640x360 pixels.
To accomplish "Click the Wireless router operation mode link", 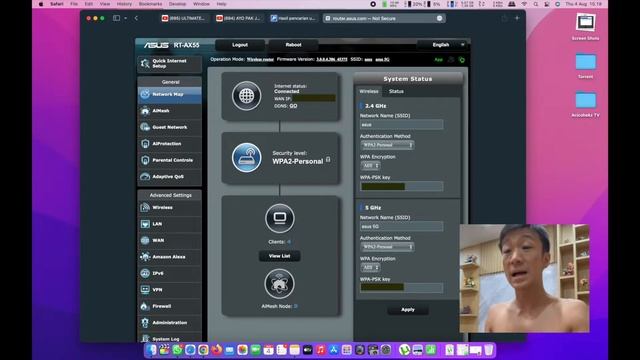I will coord(260,60).
